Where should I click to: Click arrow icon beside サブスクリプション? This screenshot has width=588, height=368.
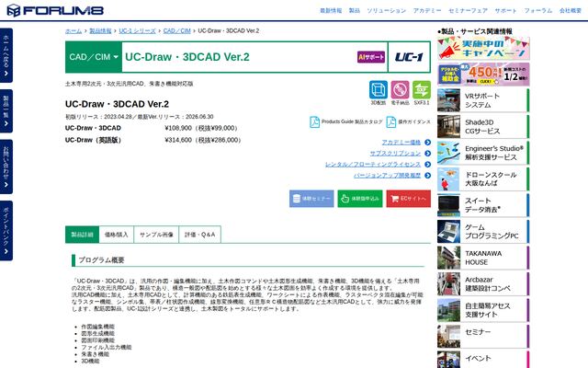pos(427,154)
